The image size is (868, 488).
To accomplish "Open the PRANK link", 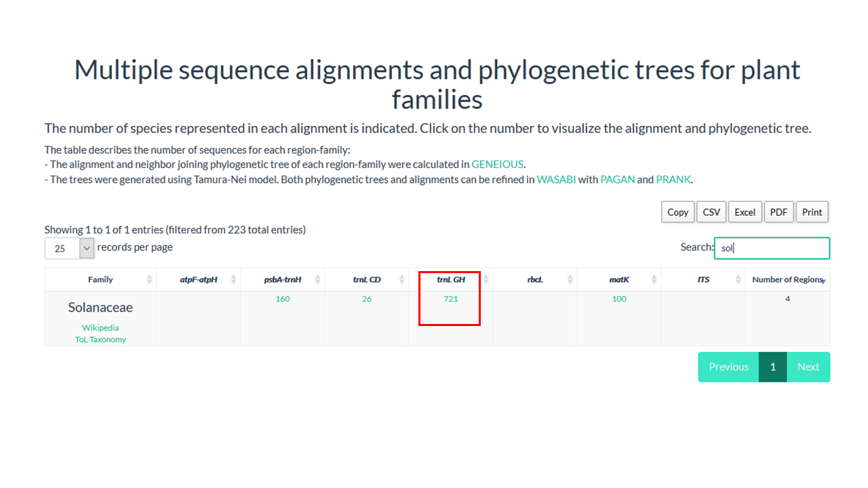I will click(x=673, y=180).
